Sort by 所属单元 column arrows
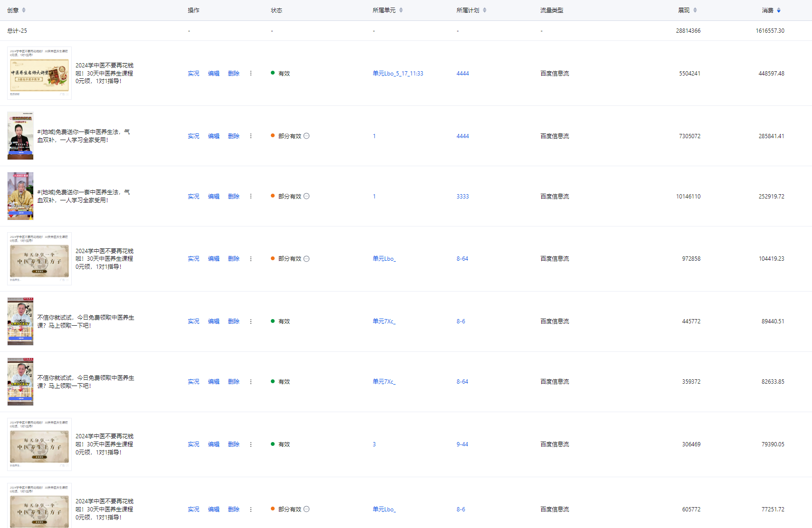This screenshot has height=528, width=812. coord(401,10)
